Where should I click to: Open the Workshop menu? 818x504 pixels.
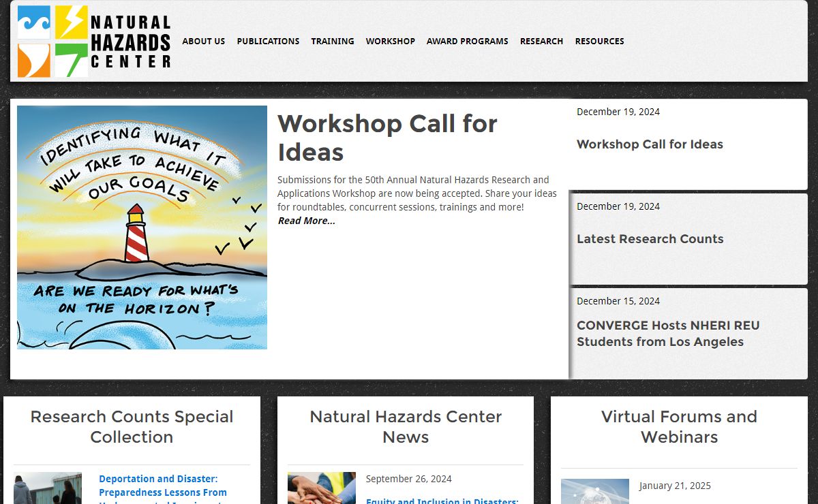[390, 42]
